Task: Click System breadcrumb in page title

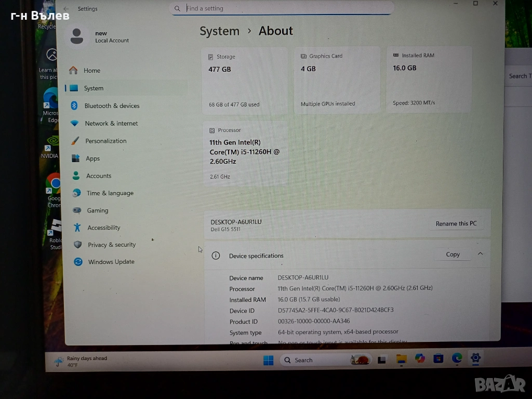Action: tap(219, 31)
